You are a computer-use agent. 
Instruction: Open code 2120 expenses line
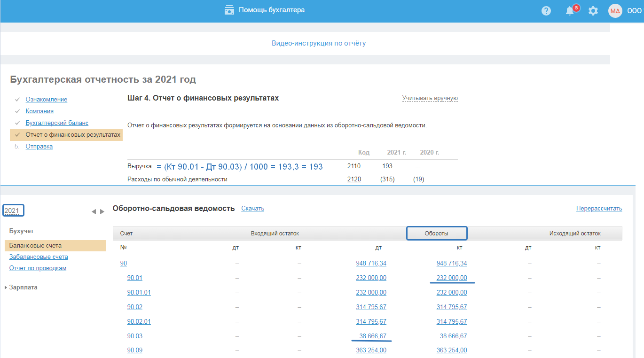tap(354, 179)
